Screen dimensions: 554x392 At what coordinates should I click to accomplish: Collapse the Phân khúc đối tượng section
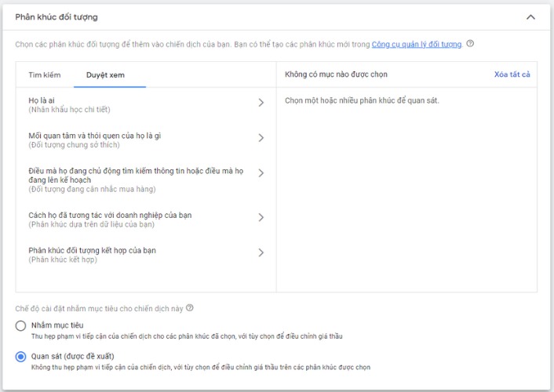coord(531,16)
